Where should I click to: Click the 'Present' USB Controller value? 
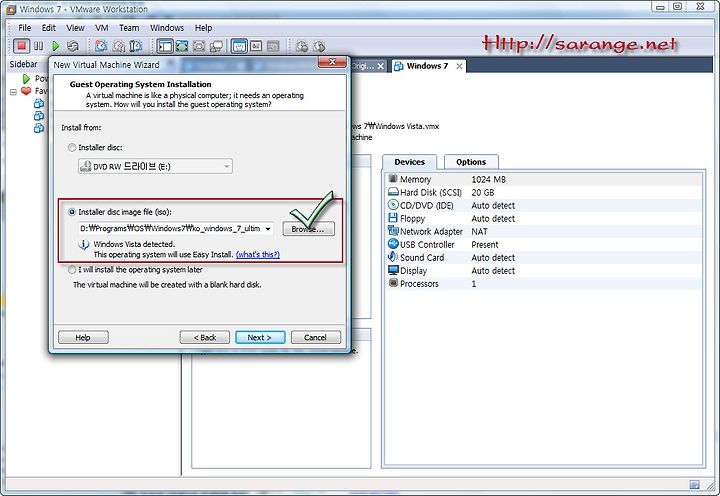(484, 245)
